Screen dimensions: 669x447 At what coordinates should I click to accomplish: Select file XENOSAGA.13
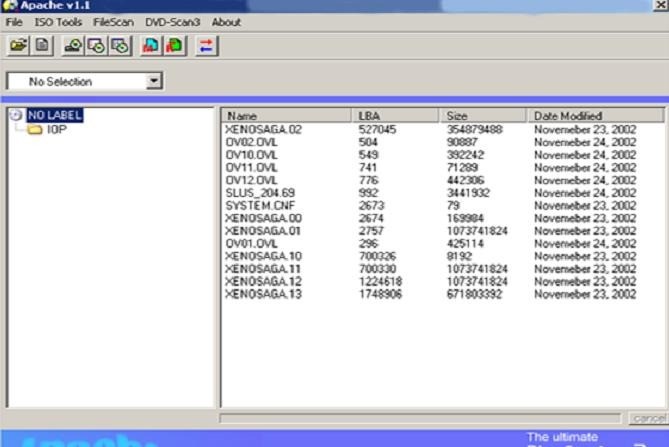coord(263,294)
